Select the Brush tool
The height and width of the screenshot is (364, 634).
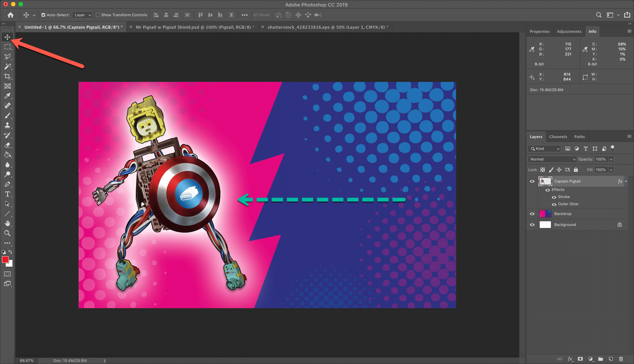coord(7,115)
